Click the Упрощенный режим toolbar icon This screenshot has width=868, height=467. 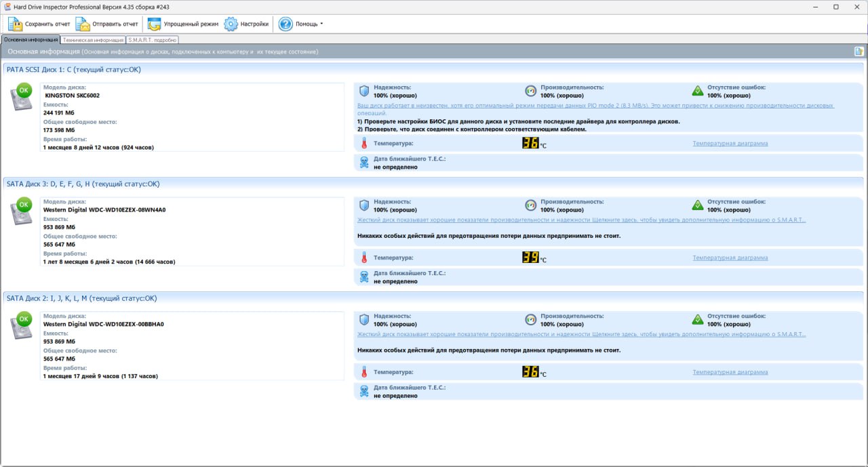tap(155, 24)
